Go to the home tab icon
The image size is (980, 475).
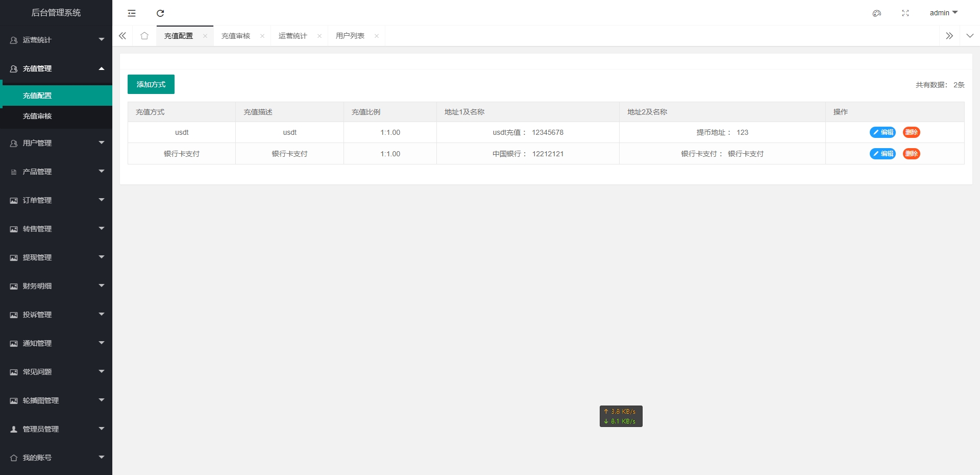tap(144, 36)
